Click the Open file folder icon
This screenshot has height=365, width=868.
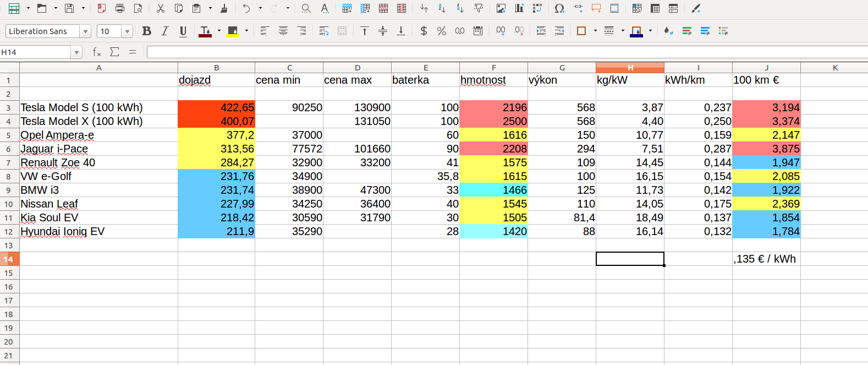42,8
